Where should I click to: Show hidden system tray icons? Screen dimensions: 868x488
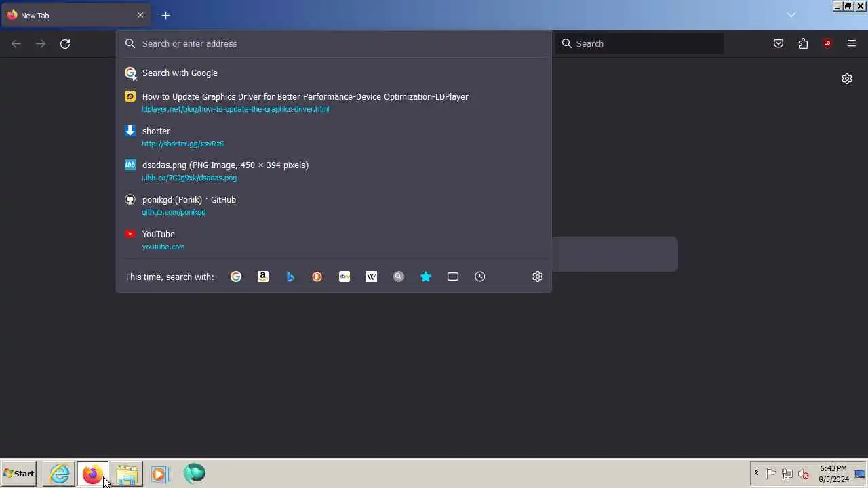point(756,473)
